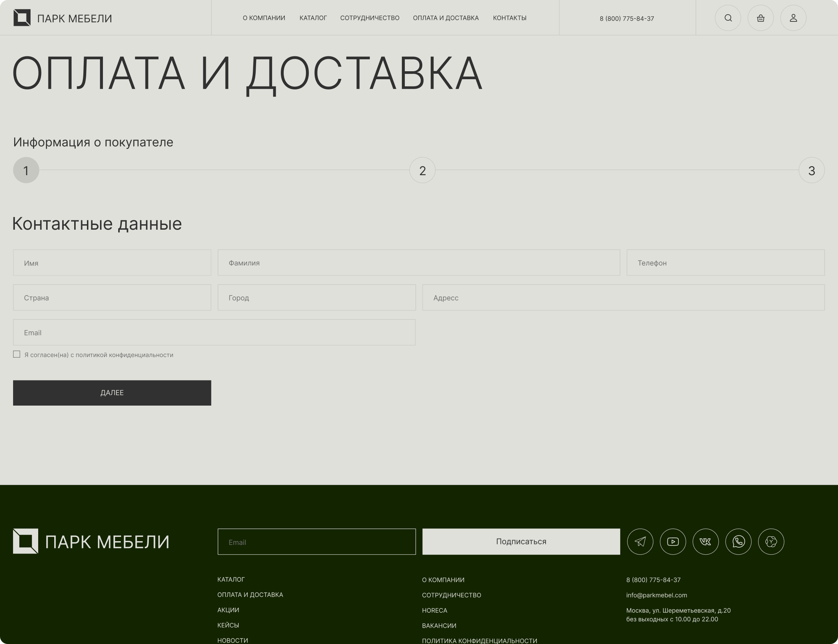
Task: Open the Контакты menu item
Action: tap(509, 18)
